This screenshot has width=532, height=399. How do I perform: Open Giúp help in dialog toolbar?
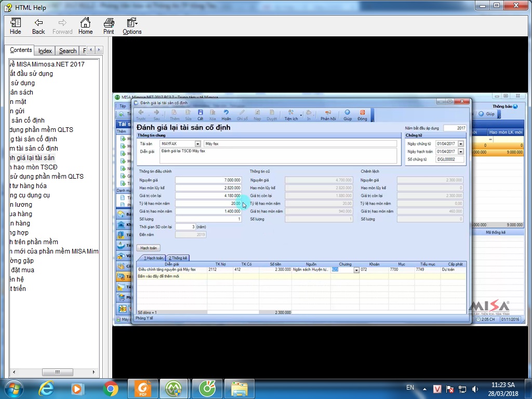[x=347, y=115]
